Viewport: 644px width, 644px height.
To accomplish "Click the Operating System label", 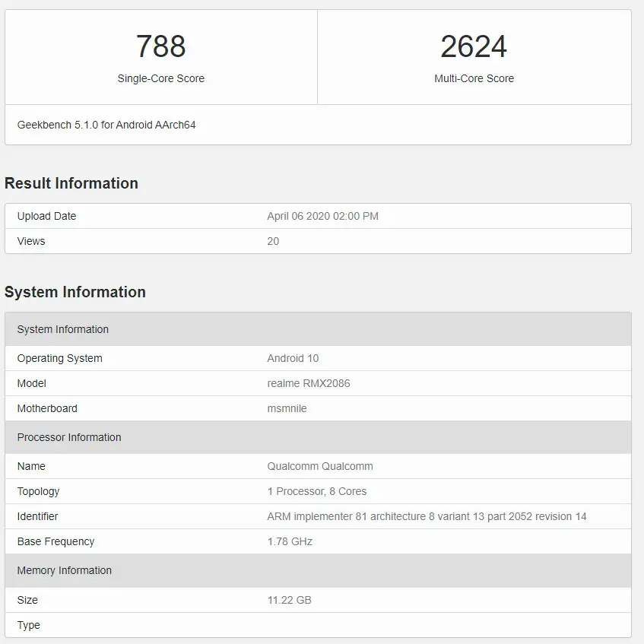I will click(x=59, y=359).
